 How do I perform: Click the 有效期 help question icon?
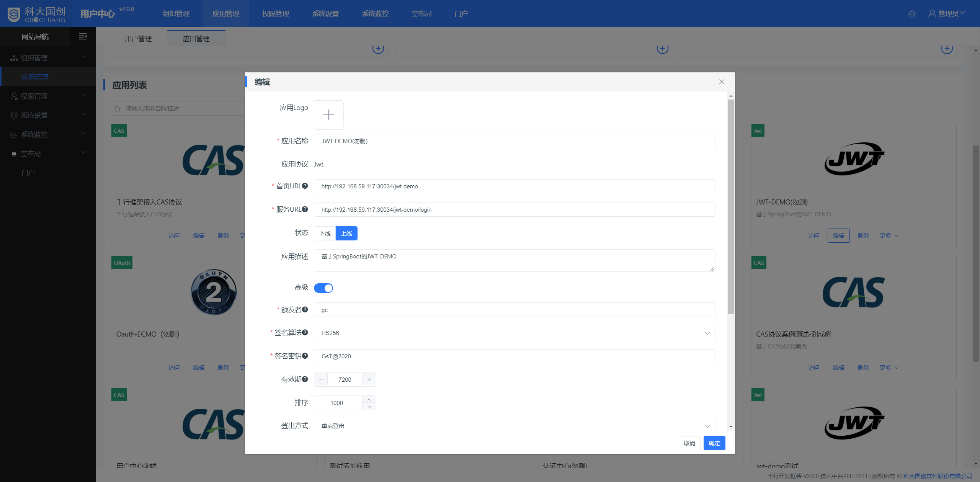pos(305,379)
